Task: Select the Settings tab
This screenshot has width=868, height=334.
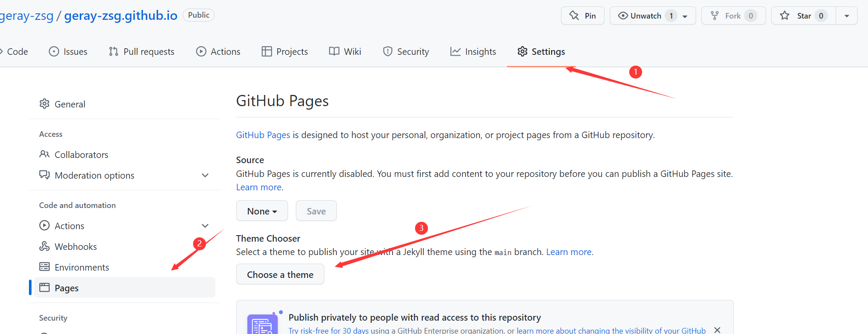Action: pyautogui.click(x=541, y=52)
